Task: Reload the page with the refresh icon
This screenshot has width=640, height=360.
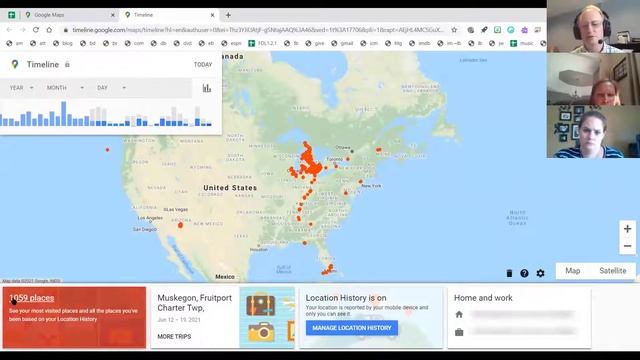Action: coord(36,30)
